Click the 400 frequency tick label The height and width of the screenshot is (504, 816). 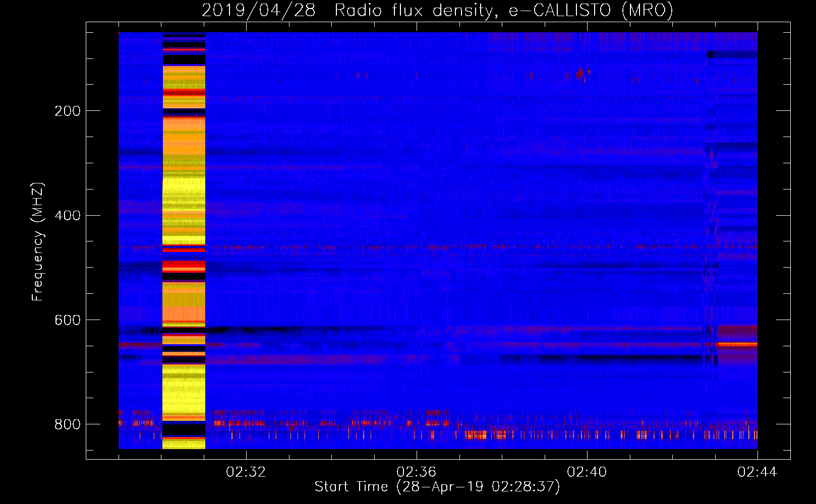click(x=68, y=216)
